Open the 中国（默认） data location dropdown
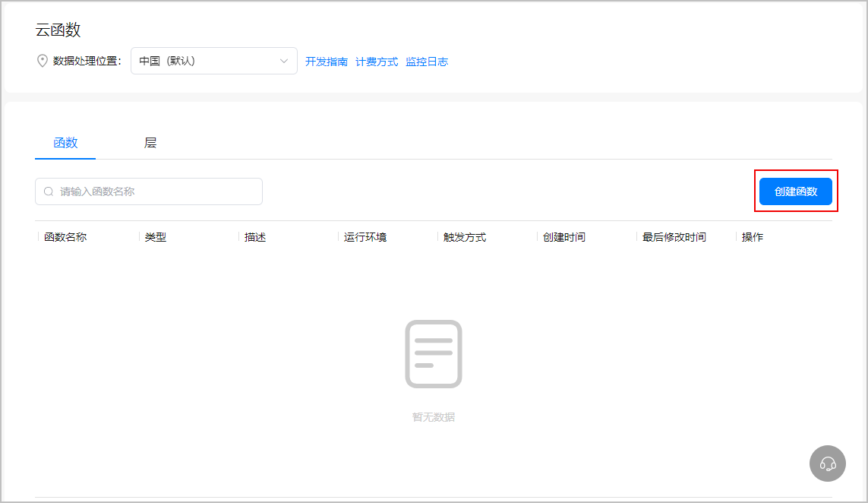The width and height of the screenshot is (868, 503). pyautogui.click(x=213, y=61)
